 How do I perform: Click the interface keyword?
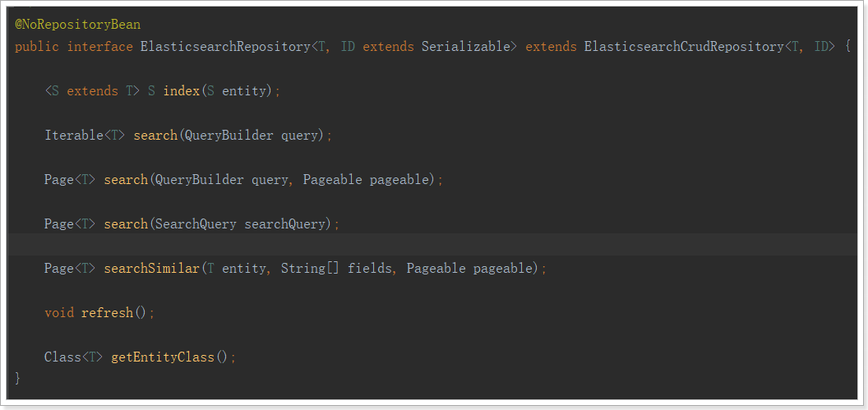click(x=99, y=47)
